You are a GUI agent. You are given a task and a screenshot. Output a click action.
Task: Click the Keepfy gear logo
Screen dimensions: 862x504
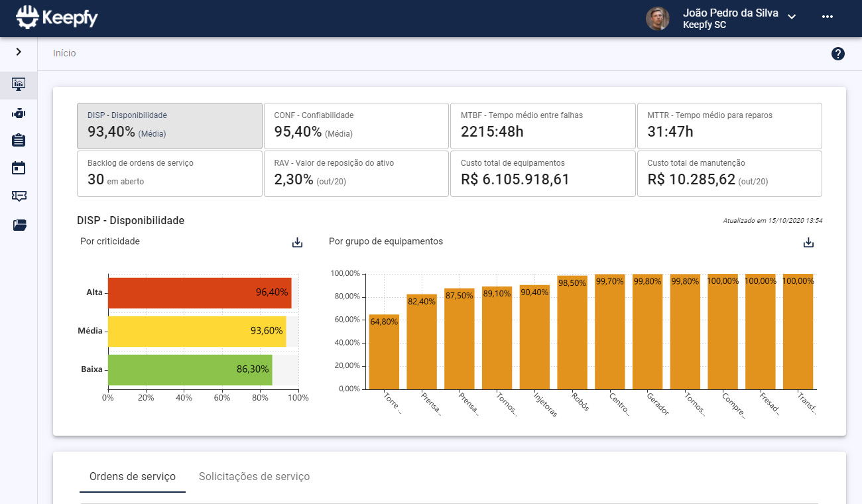pos(27,17)
